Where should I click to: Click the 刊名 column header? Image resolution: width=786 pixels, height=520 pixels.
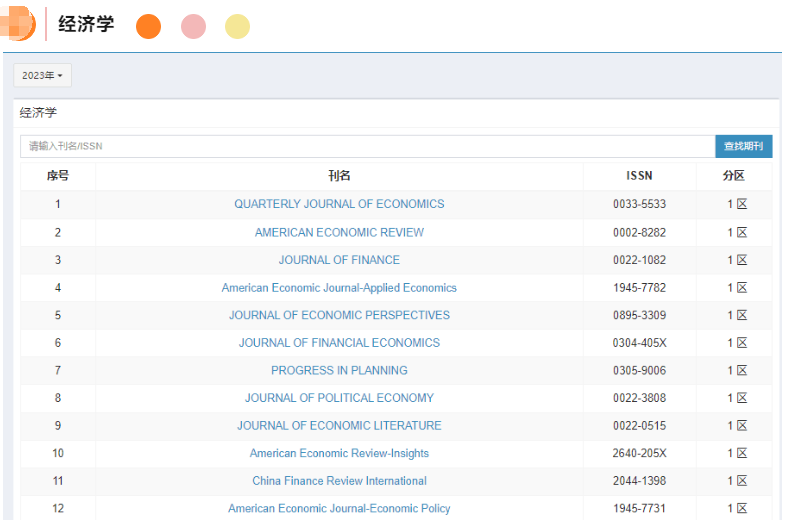point(339,176)
